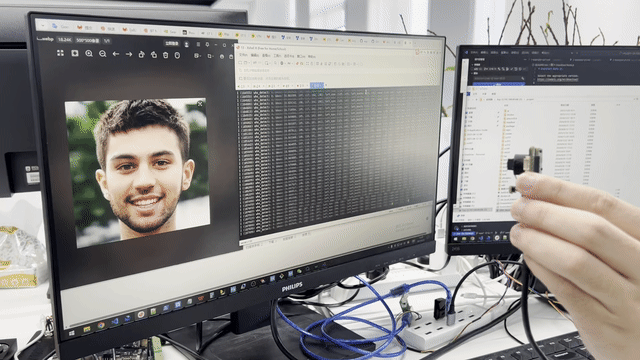The width and height of the screenshot is (640, 360).
Task: Open Google Chrome from the taskbar
Action: tap(101, 325)
